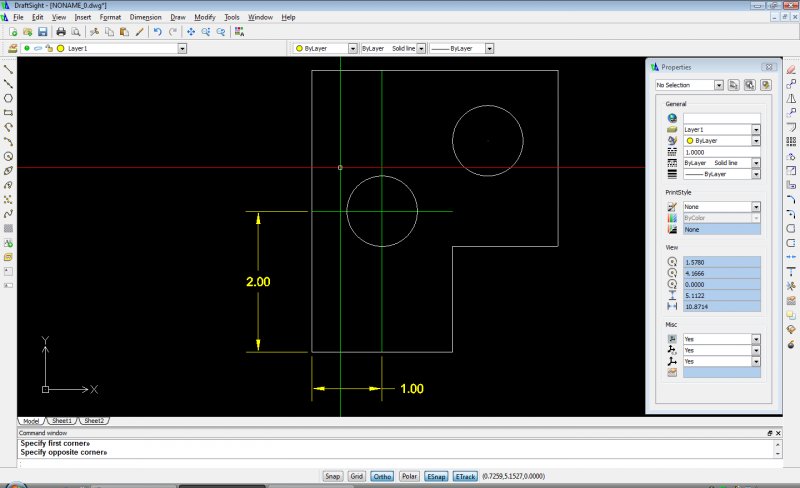
Task: Click the New drawing icon
Action: [13, 32]
